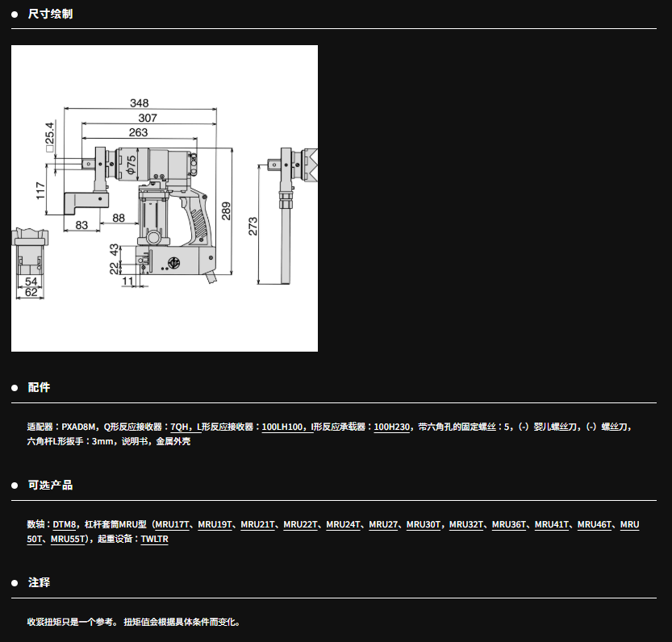
Task: Follow the MRU32T socket link
Action: (x=466, y=524)
